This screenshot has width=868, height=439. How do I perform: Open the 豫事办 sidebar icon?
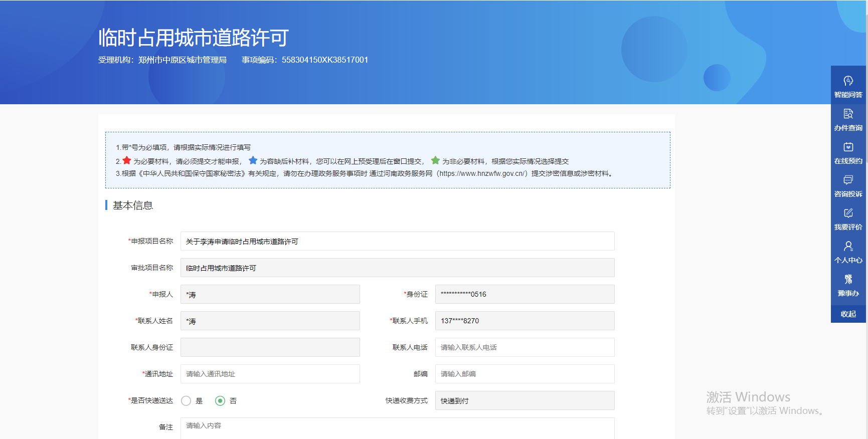coord(848,285)
